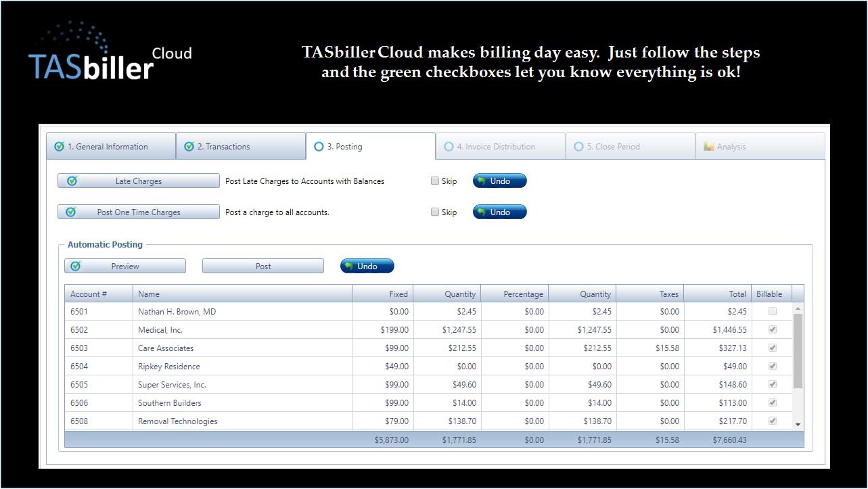Image resolution: width=868 pixels, height=489 pixels.
Task: Sort by the Total column header
Action: (x=718, y=294)
